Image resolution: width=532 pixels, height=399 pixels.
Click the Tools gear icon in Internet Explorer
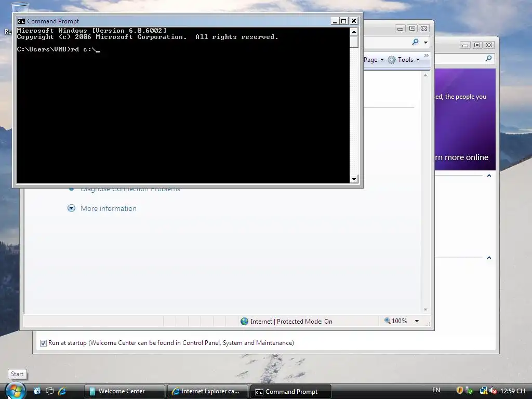(x=392, y=60)
